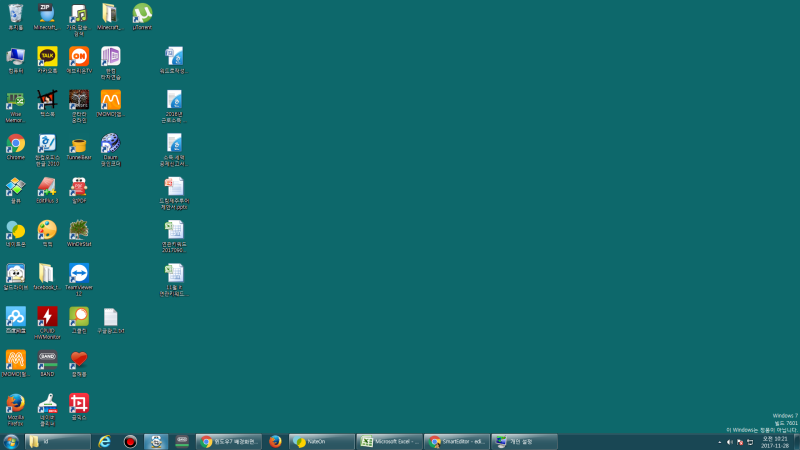Launch the red screen recorder crop shortcut
This screenshot has height=450, width=800.
[x=79, y=407]
